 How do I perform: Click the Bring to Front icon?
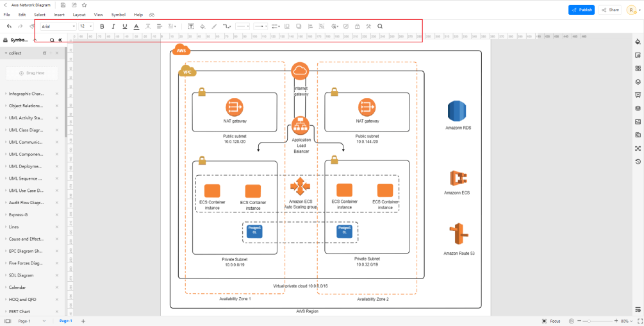point(287,26)
